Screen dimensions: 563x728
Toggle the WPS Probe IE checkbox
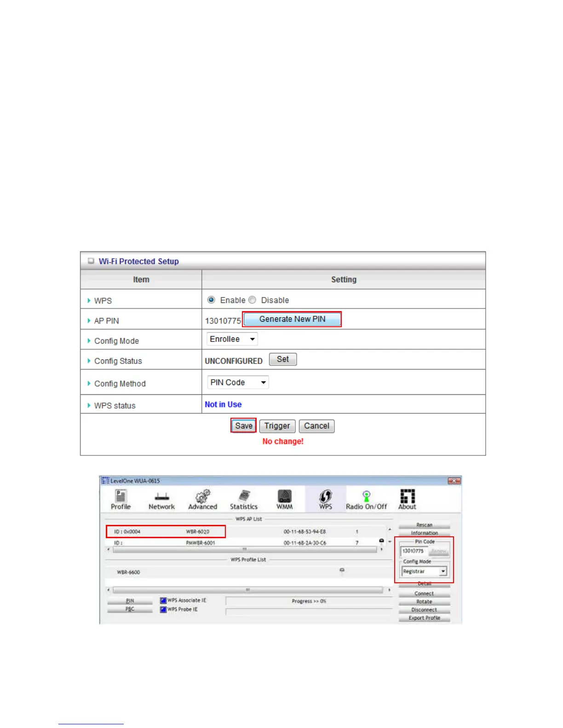[x=163, y=609]
